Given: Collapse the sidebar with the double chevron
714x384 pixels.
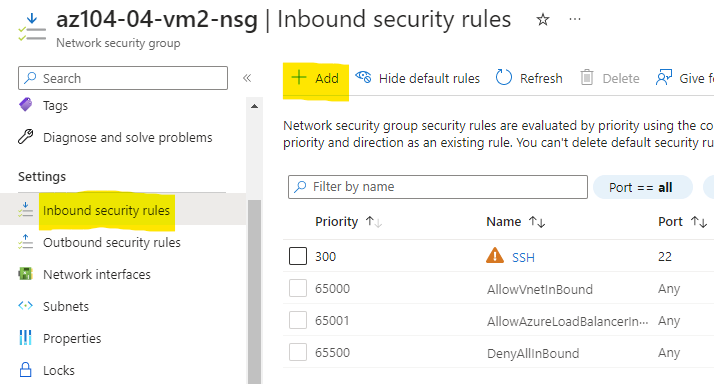Looking at the screenshot, I should [247, 78].
